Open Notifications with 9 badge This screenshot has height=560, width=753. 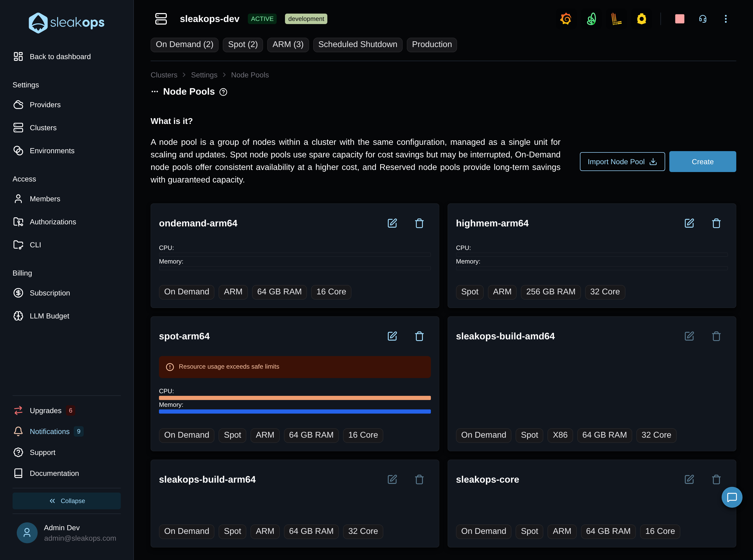point(48,432)
